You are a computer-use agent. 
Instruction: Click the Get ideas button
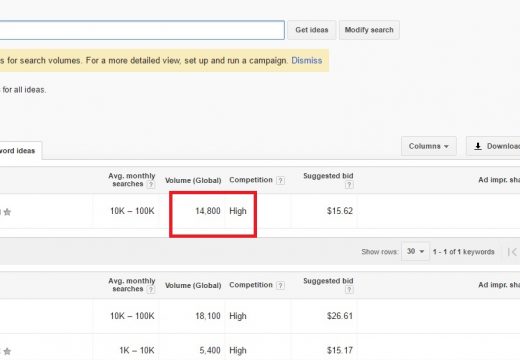pyautogui.click(x=312, y=30)
